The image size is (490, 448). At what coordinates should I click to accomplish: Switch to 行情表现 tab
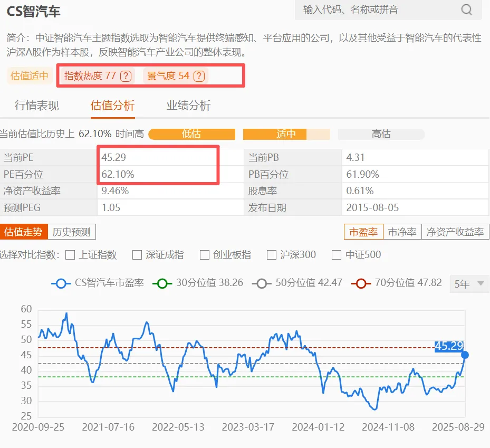tap(37, 106)
